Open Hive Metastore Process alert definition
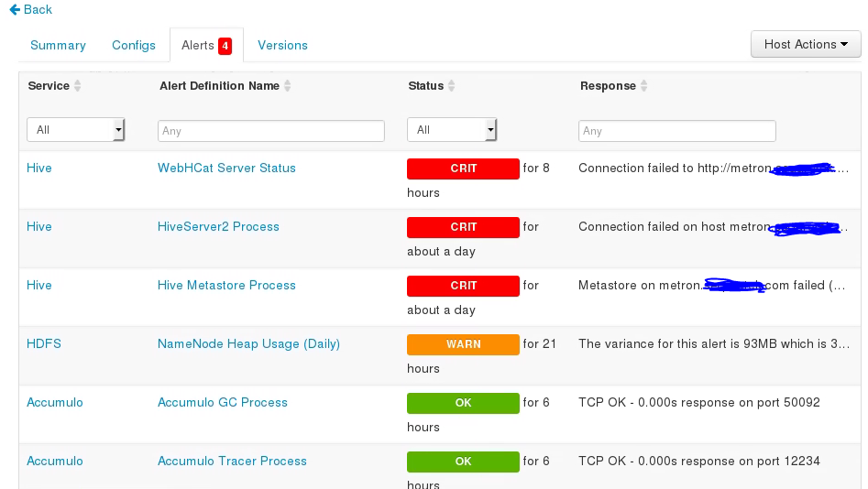Viewport: 868px width, 489px height. [226, 286]
